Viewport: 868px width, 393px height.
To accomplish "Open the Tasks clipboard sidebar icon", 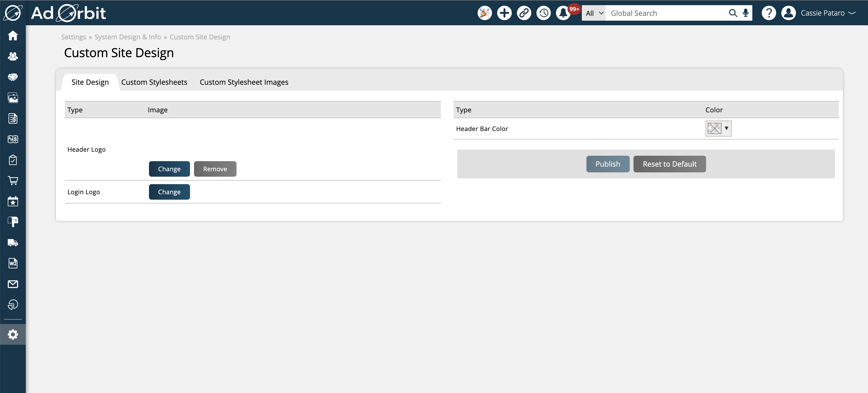I will 13,160.
